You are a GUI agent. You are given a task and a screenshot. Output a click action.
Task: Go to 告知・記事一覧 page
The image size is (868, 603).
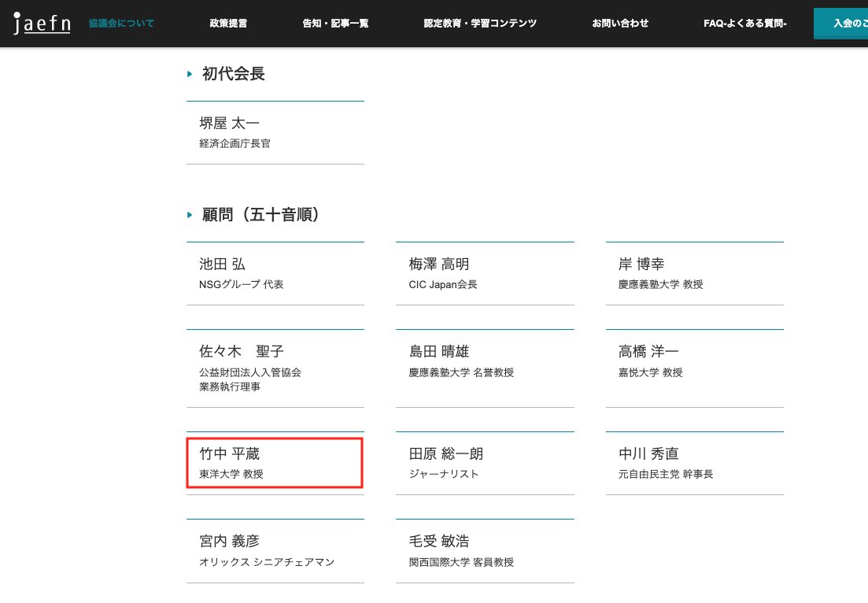pyautogui.click(x=335, y=24)
